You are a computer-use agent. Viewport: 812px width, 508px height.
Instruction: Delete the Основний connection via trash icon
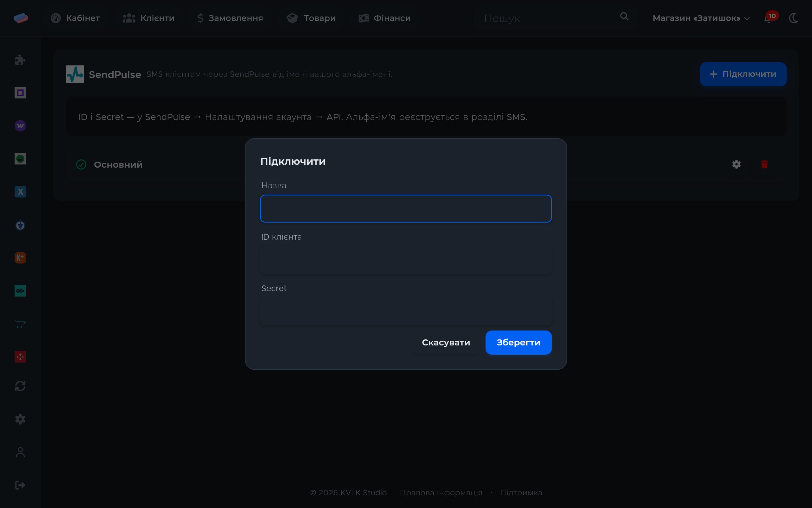pos(764,164)
